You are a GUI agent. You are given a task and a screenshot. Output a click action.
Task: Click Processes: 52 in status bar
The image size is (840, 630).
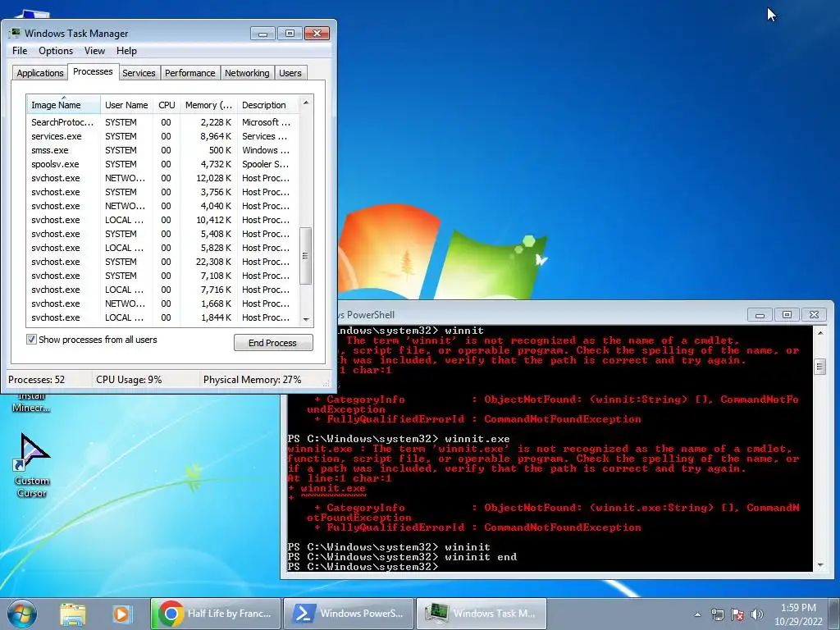point(36,380)
